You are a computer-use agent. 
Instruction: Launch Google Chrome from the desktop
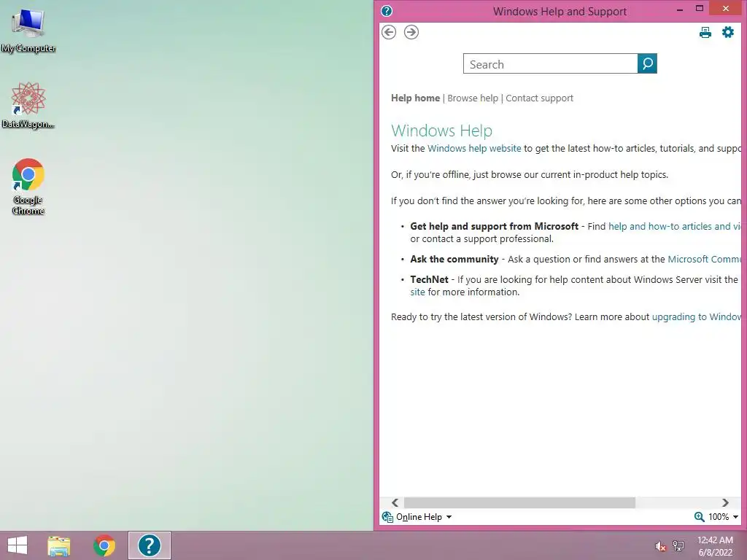(28, 186)
